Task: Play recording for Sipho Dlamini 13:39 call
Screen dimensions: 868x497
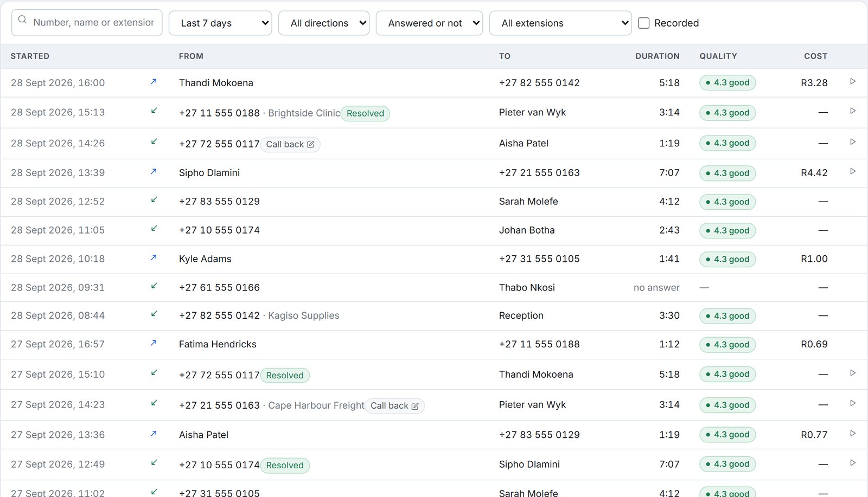Action: 853,171
